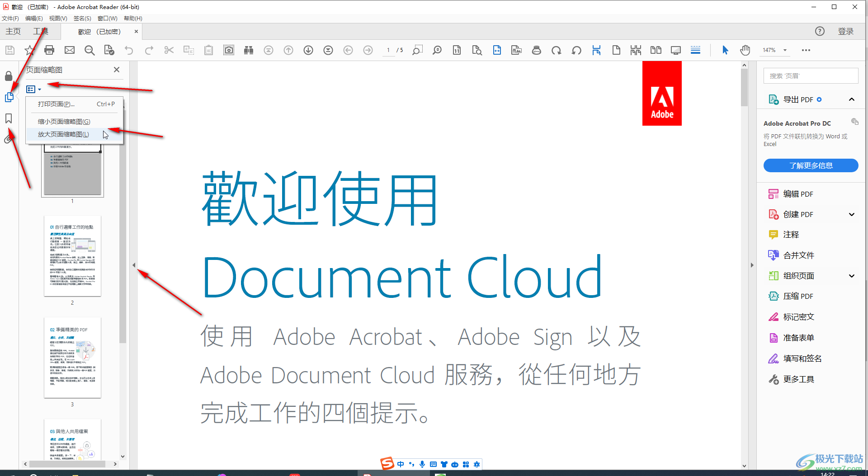Screen dimensions: 868x476
Task: Switch to the 主页 tab
Action: pyautogui.click(x=13, y=31)
